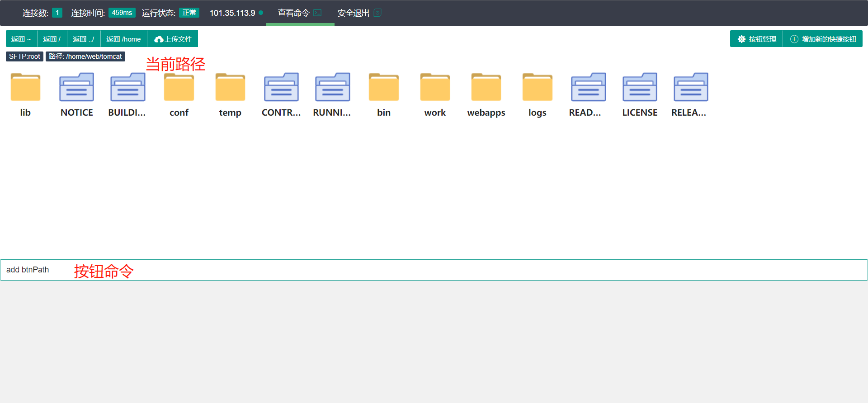868x403 pixels.
Task: Click the power icon beside 安全退出
Action: tap(377, 13)
